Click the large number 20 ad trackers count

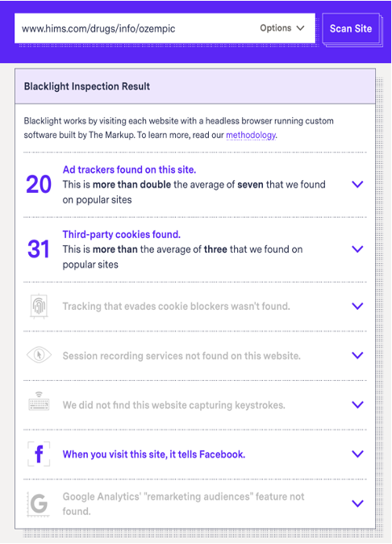click(x=39, y=184)
